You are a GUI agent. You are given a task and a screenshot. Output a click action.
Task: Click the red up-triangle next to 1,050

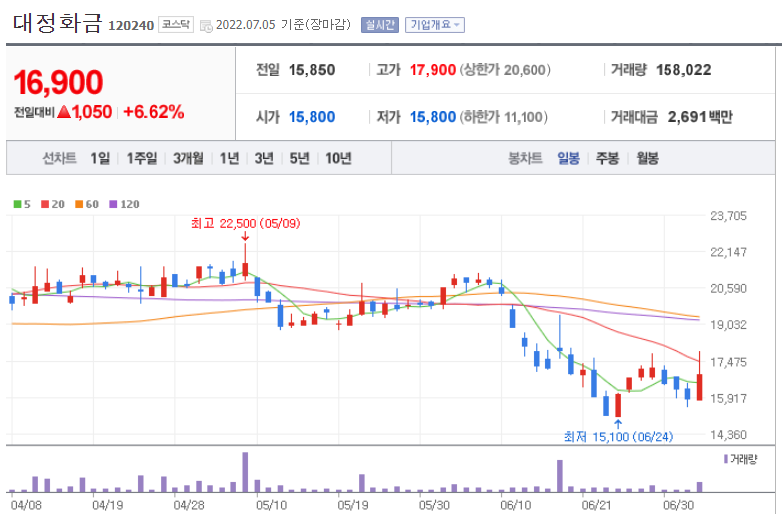63,112
